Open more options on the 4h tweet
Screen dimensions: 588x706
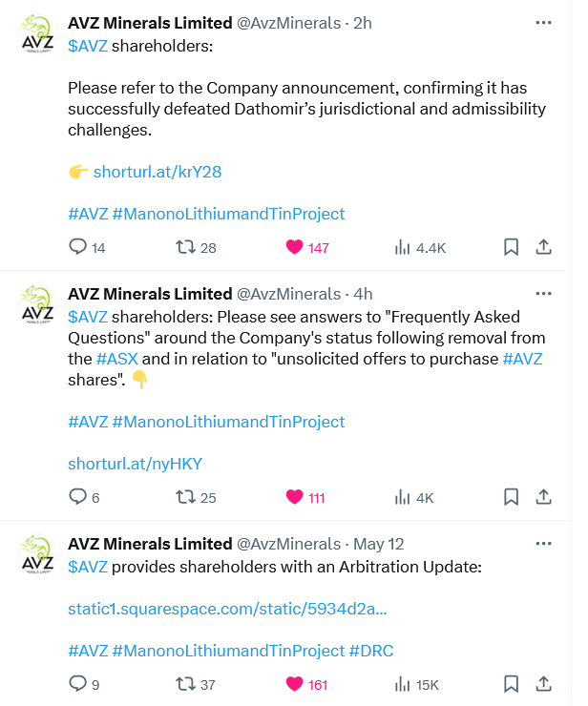(544, 294)
